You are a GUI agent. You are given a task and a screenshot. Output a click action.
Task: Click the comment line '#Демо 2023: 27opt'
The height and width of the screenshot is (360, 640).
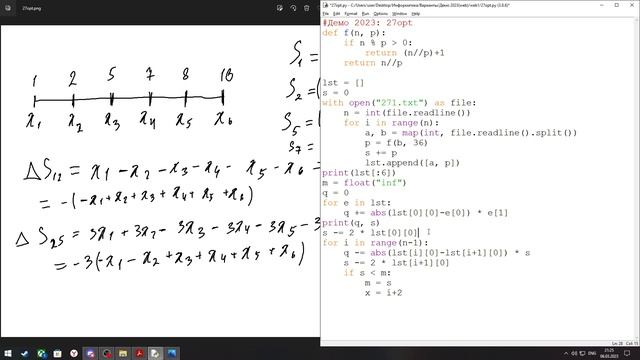click(367, 23)
